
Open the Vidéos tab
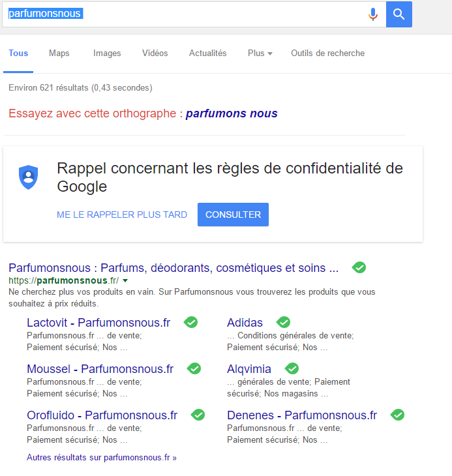coord(155,53)
